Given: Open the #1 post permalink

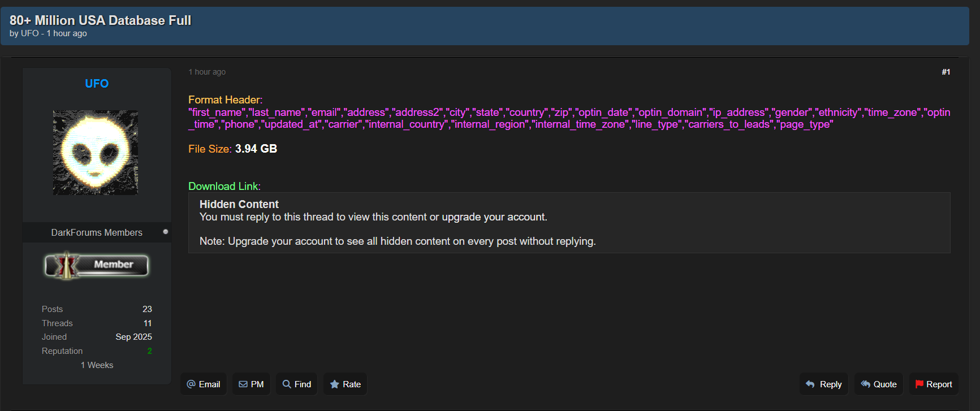Looking at the screenshot, I should (946, 72).
